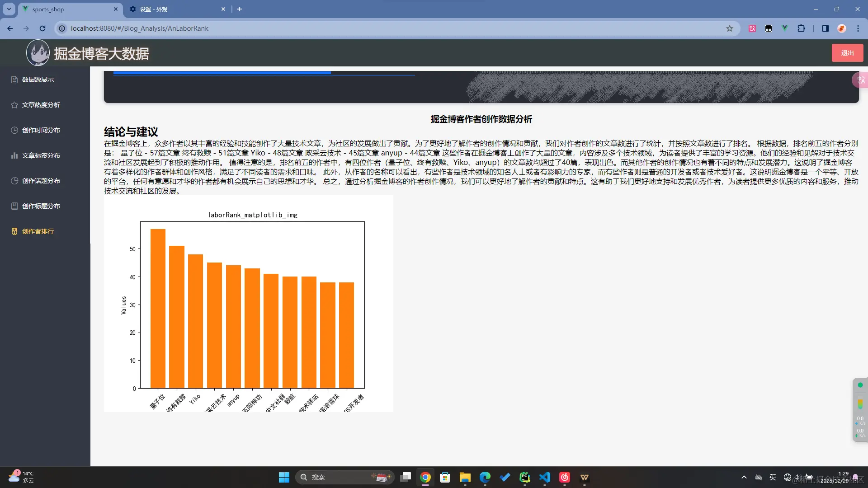Click the star icon beside 文章热度分析
The image size is (868, 488).
[x=14, y=105]
